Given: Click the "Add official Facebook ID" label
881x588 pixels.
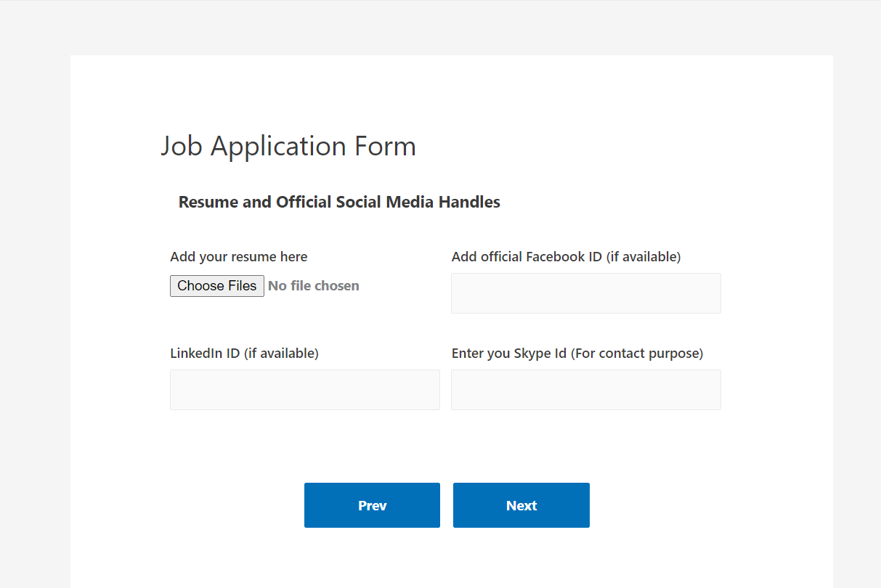Looking at the screenshot, I should [x=566, y=257].
